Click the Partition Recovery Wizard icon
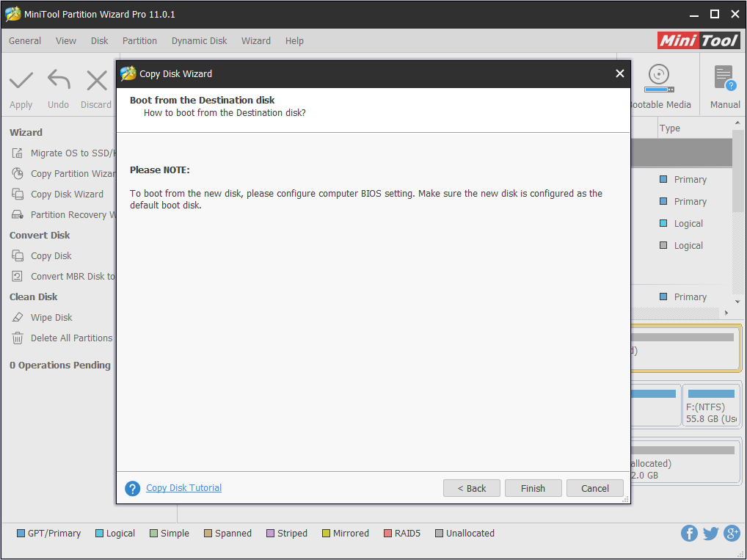747x560 pixels. point(18,214)
